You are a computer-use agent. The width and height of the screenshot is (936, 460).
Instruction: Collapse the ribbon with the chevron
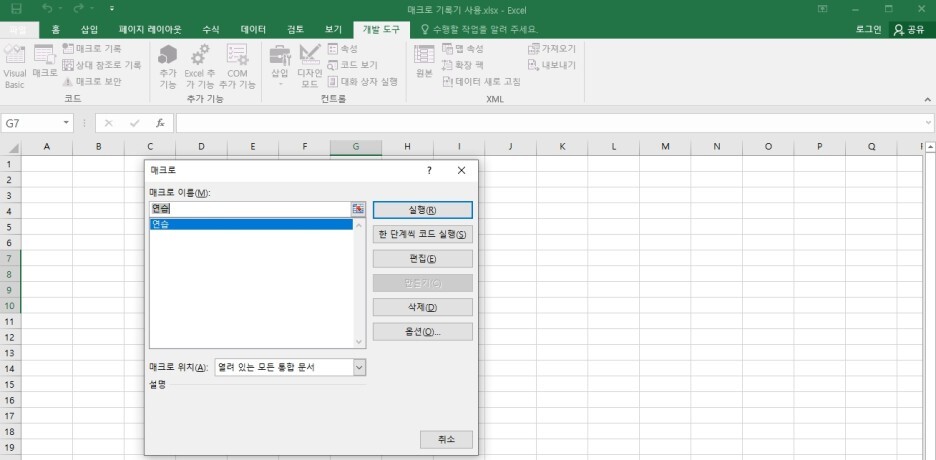tap(928, 100)
